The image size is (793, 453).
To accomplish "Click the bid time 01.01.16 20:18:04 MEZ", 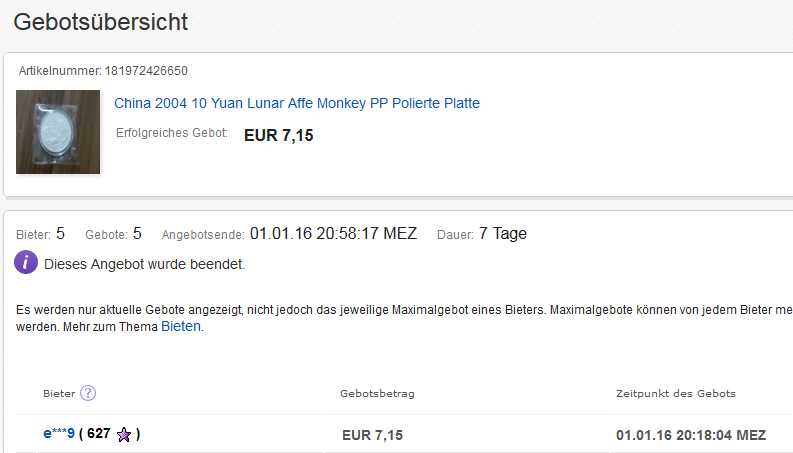I will (x=691, y=435).
